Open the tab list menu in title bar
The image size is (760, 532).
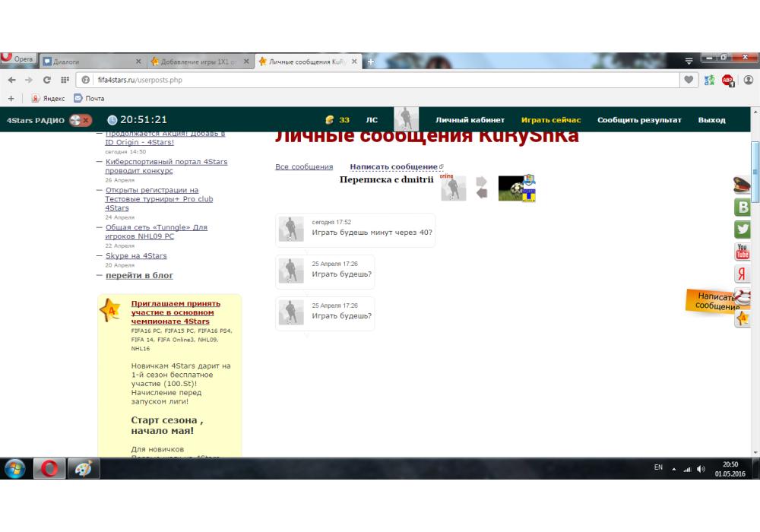pos(689,61)
